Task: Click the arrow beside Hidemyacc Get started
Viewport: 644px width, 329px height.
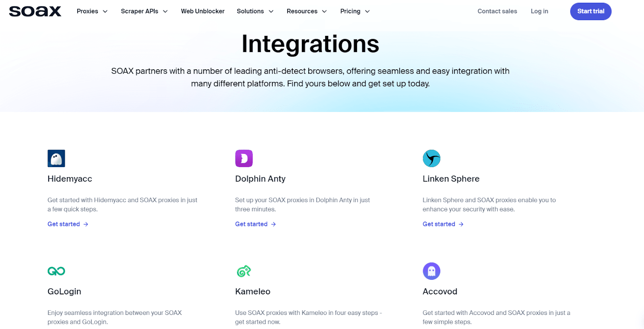Action: 86,224
